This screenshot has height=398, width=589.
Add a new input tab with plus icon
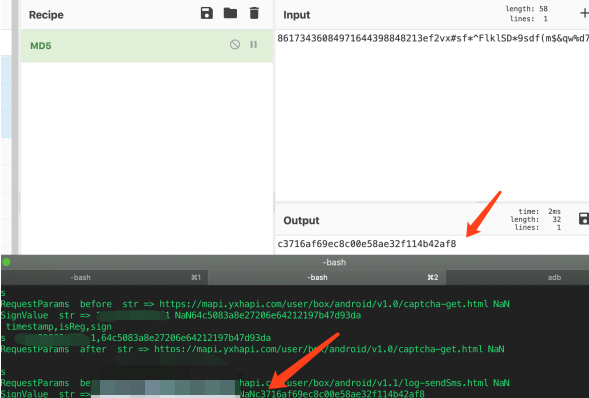click(x=584, y=14)
